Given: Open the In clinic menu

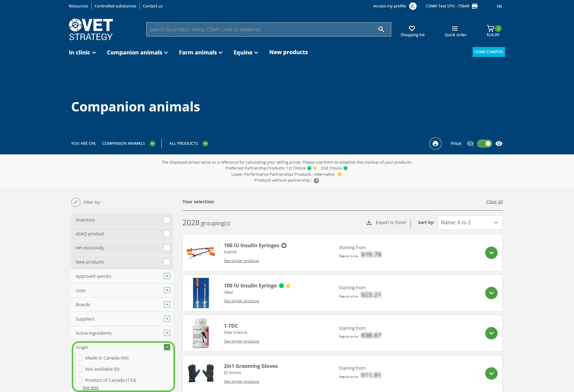Looking at the screenshot, I should (x=82, y=53).
